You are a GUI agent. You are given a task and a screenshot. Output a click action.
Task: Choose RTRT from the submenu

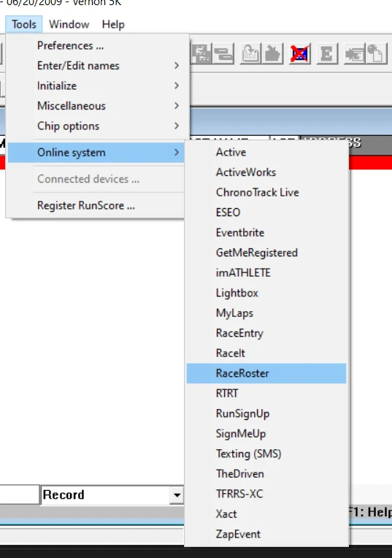(266, 393)
